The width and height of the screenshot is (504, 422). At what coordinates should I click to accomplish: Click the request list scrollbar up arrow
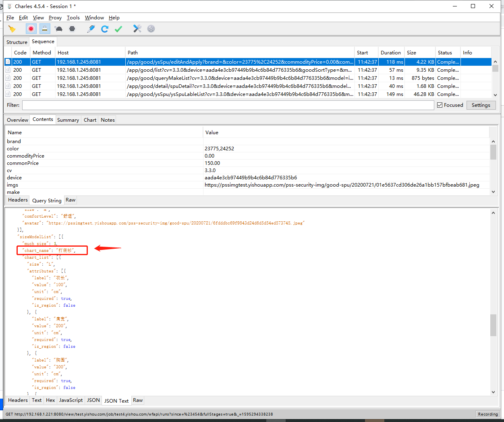(x=495, y=61)
